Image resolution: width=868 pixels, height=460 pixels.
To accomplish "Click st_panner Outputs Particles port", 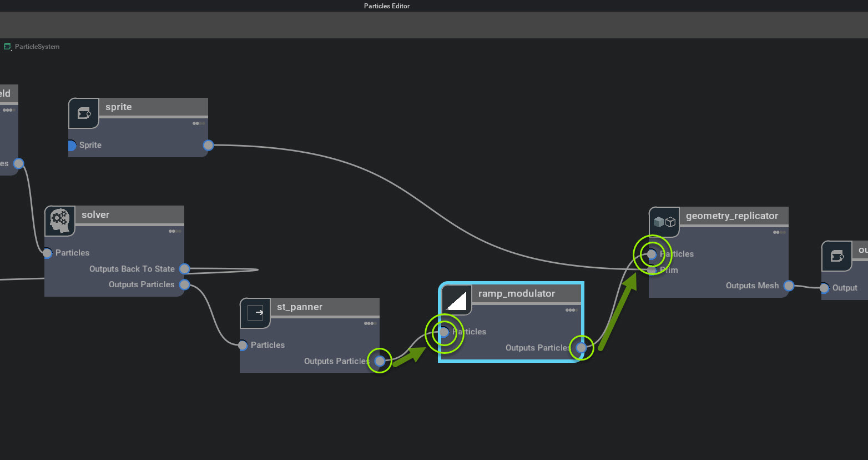I will [x=380, y=361].
